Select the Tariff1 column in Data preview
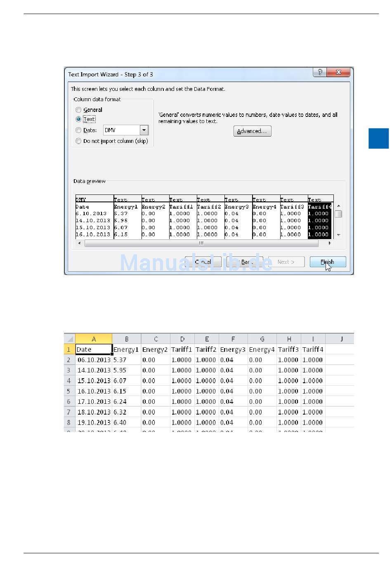The width and height of the screenshot is (392, 569). tap(183, 217)
